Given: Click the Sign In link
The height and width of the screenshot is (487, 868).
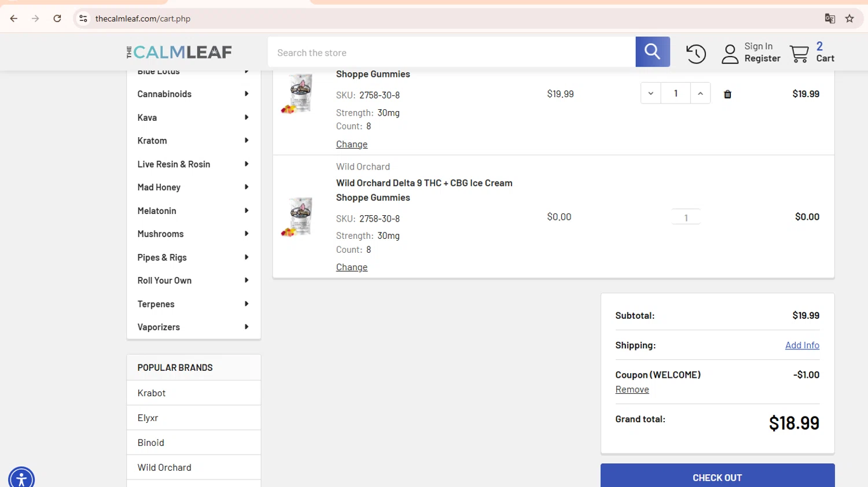Looking at the screenshot, I should tap(758, 46).
